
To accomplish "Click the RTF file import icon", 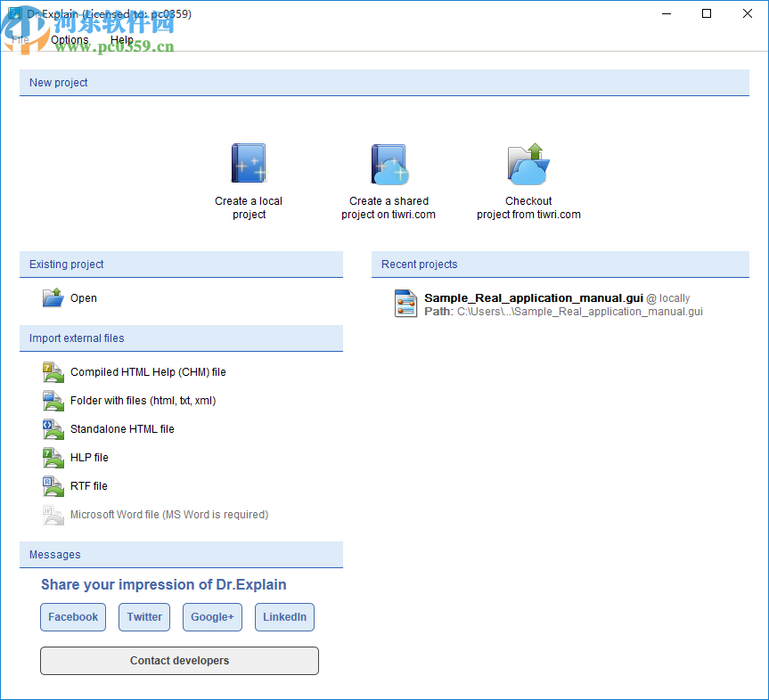I will click(x=53, y=485).
